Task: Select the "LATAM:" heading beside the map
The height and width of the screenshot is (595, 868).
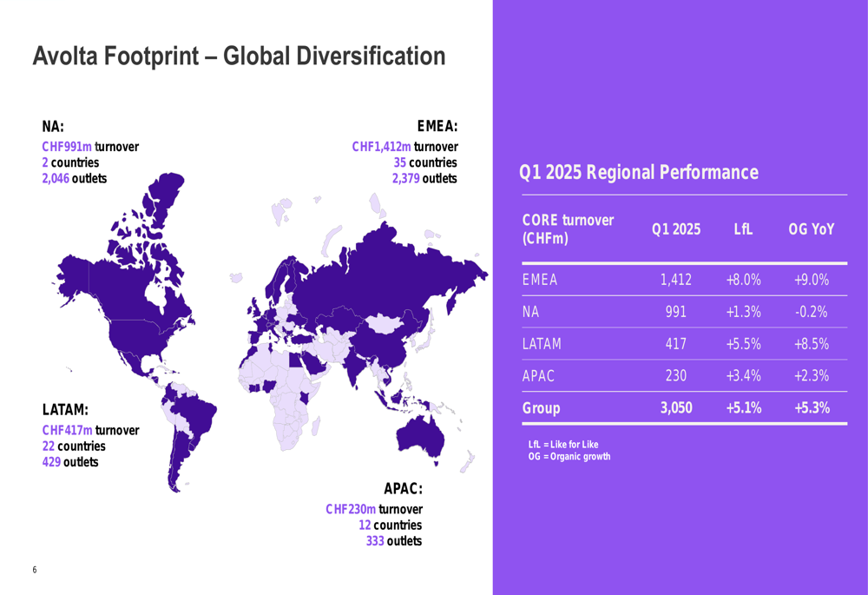Action: coord(65,410)
